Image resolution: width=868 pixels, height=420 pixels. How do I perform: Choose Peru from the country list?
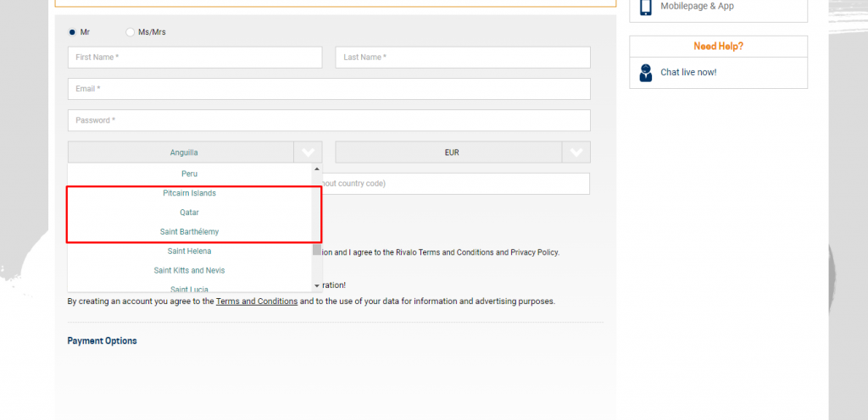point(189,174)
